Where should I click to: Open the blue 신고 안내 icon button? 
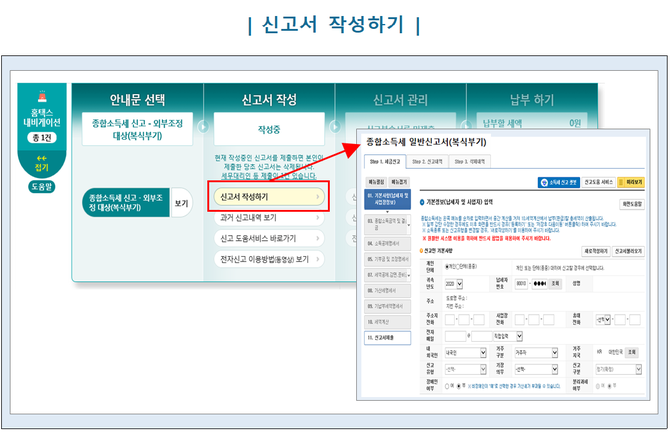pyautogui.click(x=556, y=184)
